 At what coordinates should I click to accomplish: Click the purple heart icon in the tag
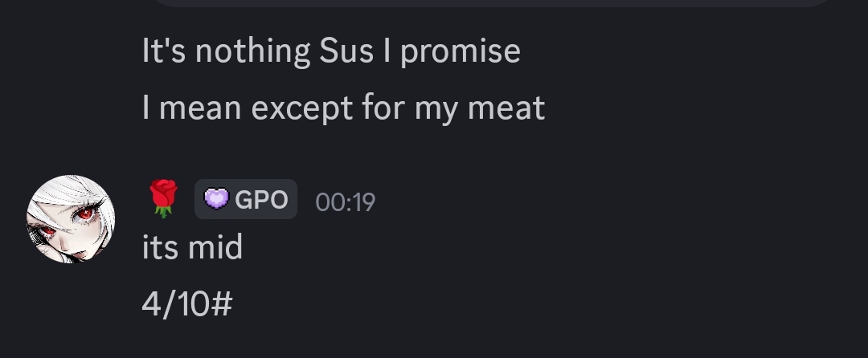216,199
